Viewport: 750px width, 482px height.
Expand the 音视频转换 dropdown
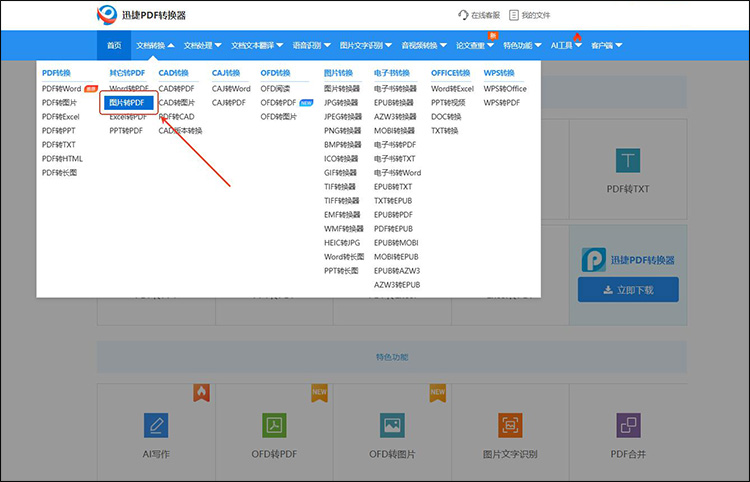(424, 45)
